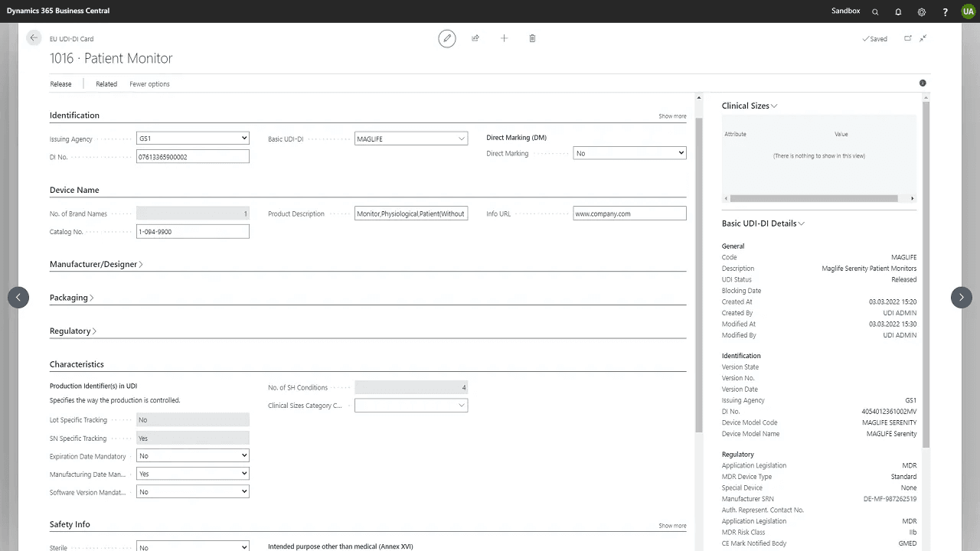Image resolution: width=980 pixels, height=551 pixels.
Task: Click the 'Maglife Serenity Patient Monitors' description
Action: tap(869, 269)
